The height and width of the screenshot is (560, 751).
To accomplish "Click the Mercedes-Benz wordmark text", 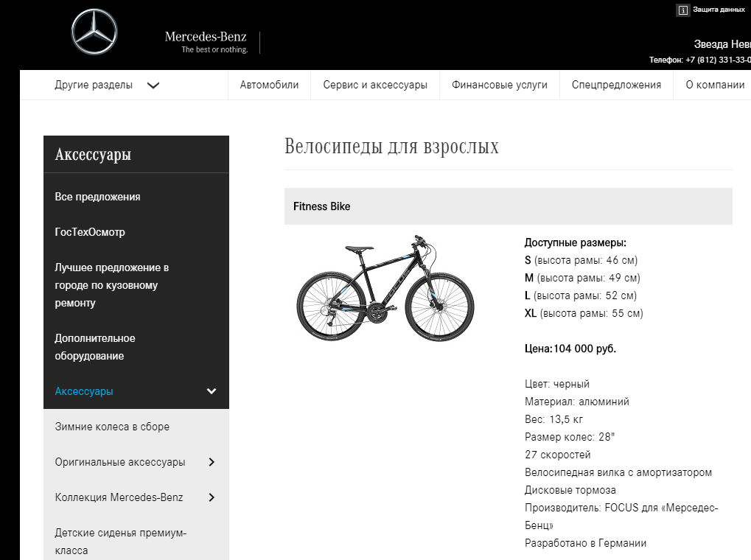I will (206, 37).
